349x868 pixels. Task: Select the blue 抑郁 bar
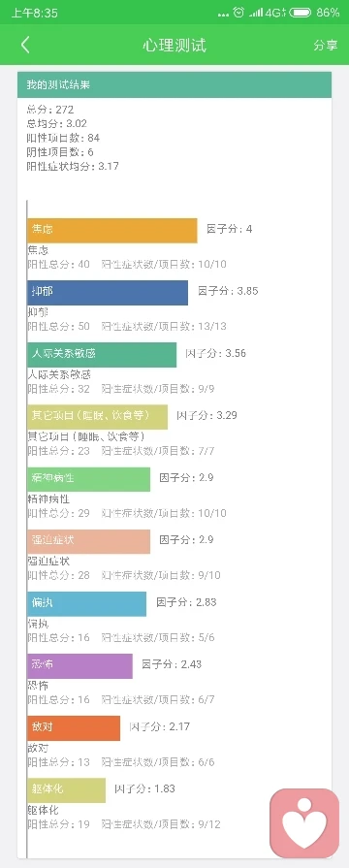(x=108, y=292)
